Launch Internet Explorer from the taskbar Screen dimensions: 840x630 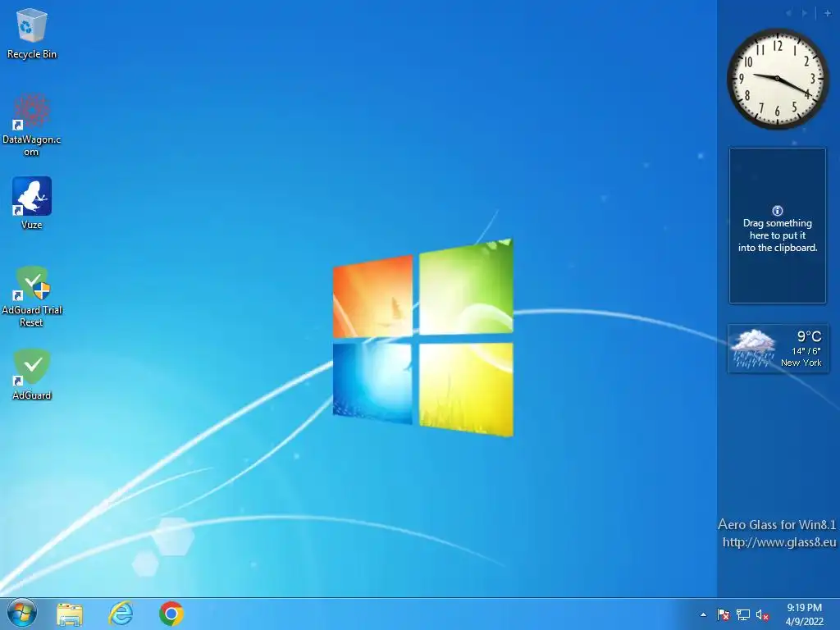coord(121,614)
